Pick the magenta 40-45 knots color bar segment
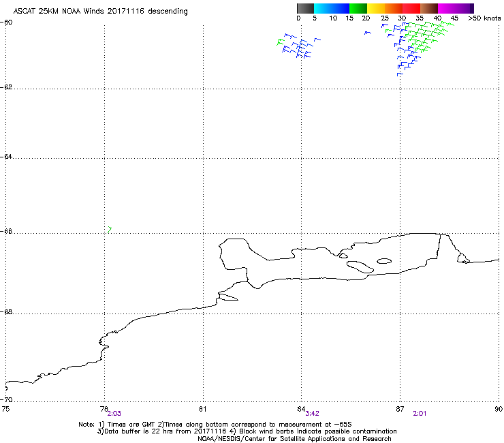The width and height of the screenshot is (504, 443). coord(447,8)
